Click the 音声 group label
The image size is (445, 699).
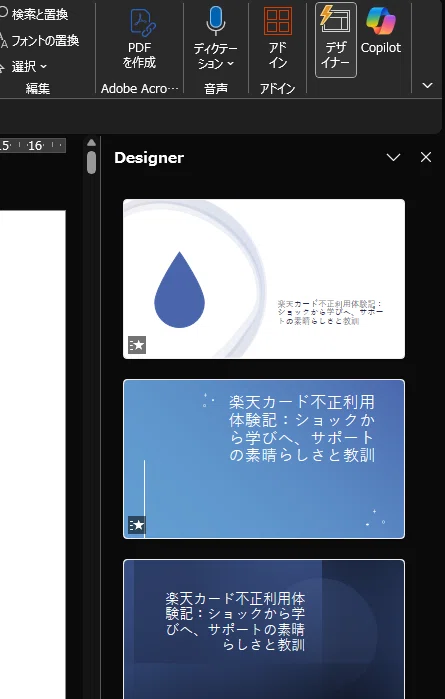tap(216, 89)
